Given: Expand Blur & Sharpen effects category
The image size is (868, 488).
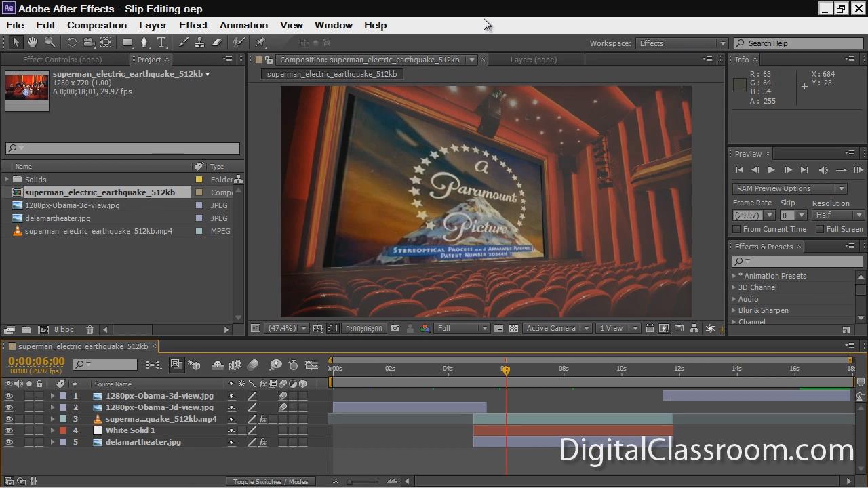Looking at the screenshot, I should 734,310.
